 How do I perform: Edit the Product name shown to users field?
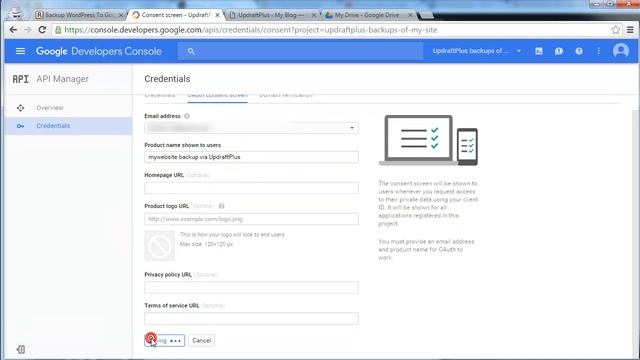pos(251,157)
